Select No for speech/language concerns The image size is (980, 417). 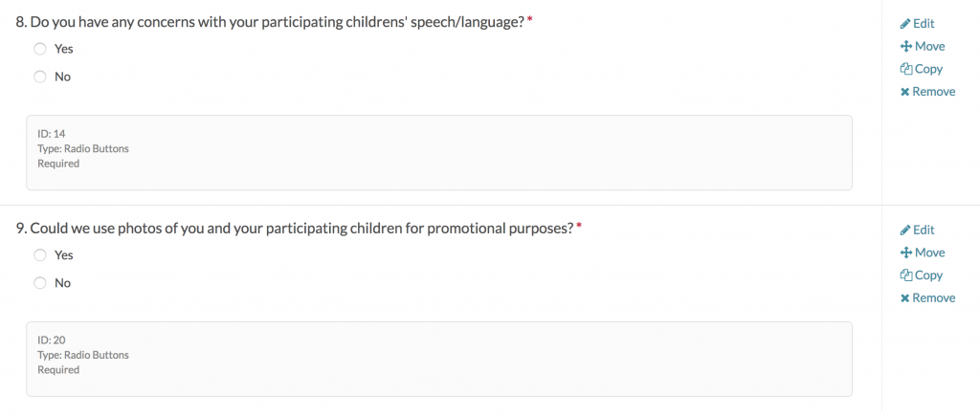tap(40, 77)
